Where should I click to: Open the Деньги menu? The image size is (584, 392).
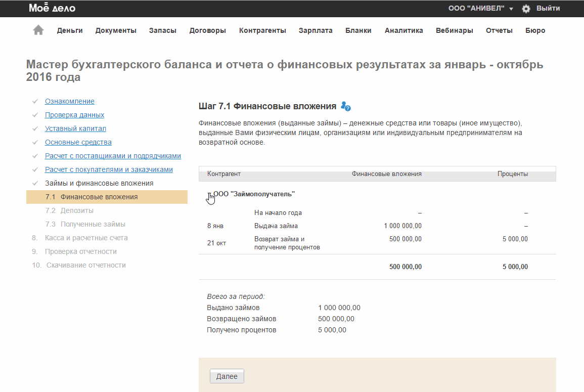(x=70, y=30)
